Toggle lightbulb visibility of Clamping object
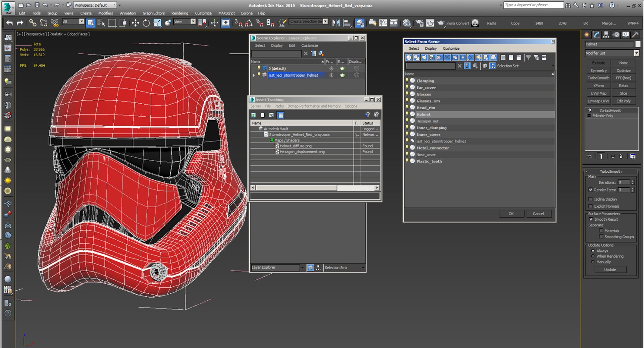Screen dimensions: 644x348 (x=407, y=80)
